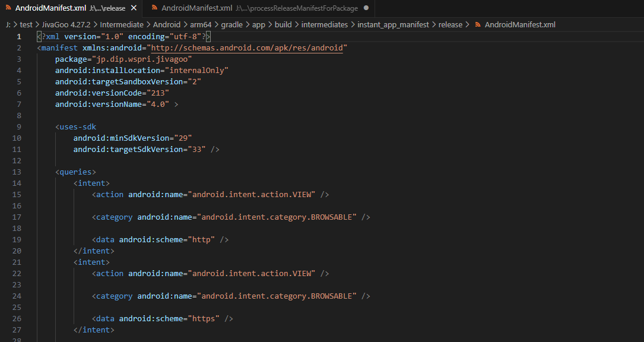Click the XML icon in the breadcrumb bar
This screenshot has height=342, width=644.
click(x=477, y=25)
